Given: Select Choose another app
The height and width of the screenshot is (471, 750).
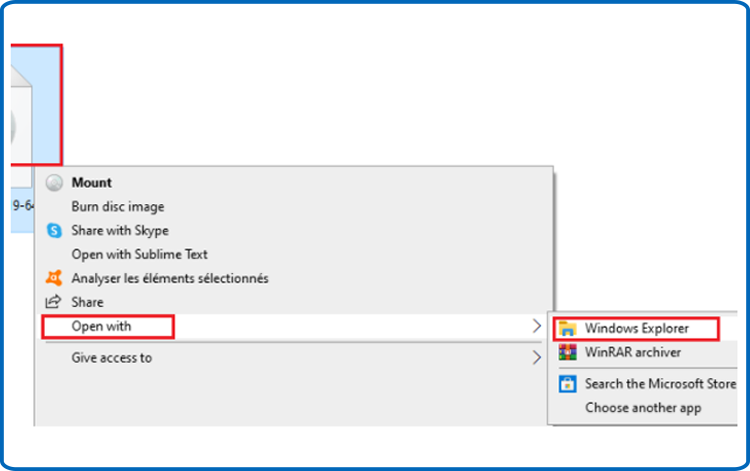Looking at the screenshot, I should coord(643,408).
